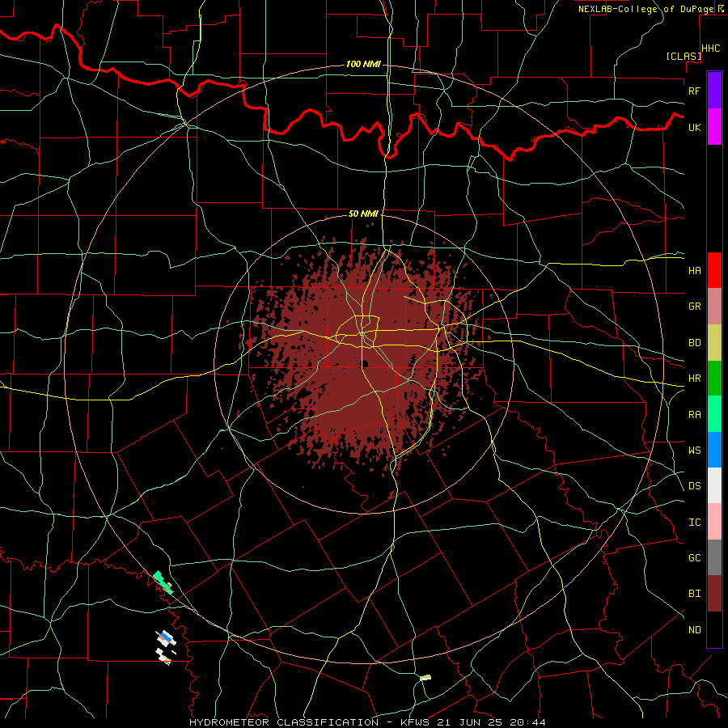Click the RF legend label
This screenshot has height=728, width=728.
tap(695, 91)
